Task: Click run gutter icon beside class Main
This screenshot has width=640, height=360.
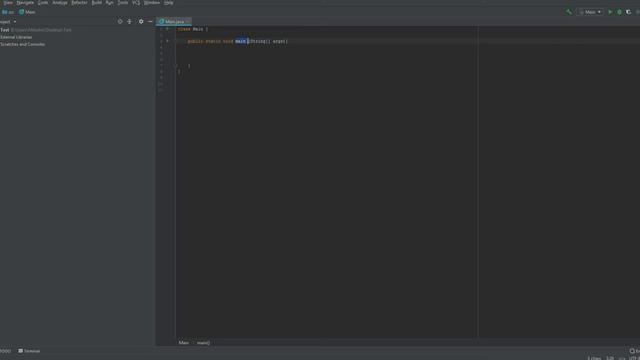Action: pos(167,29)
